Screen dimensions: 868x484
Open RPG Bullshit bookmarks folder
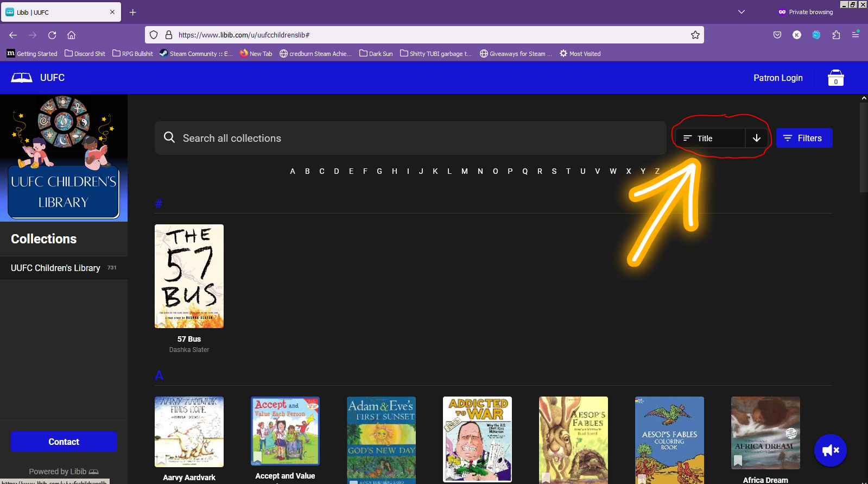coord(132,54)
